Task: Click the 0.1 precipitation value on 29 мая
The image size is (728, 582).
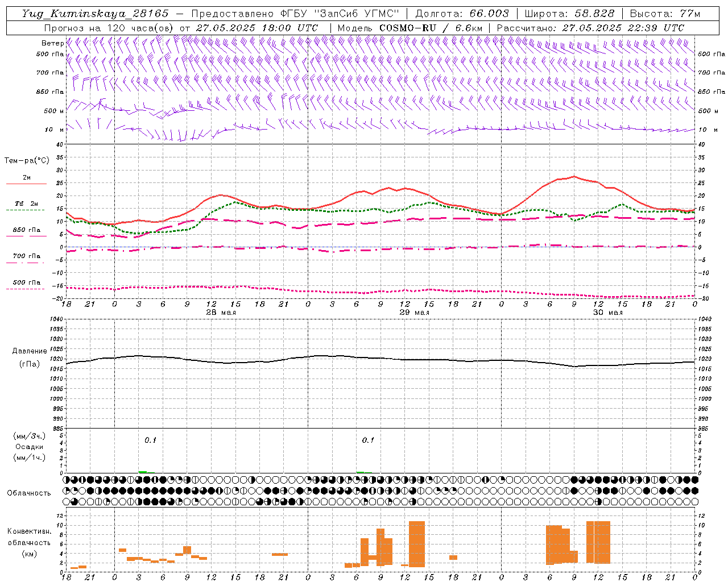Action: point(369,440)
